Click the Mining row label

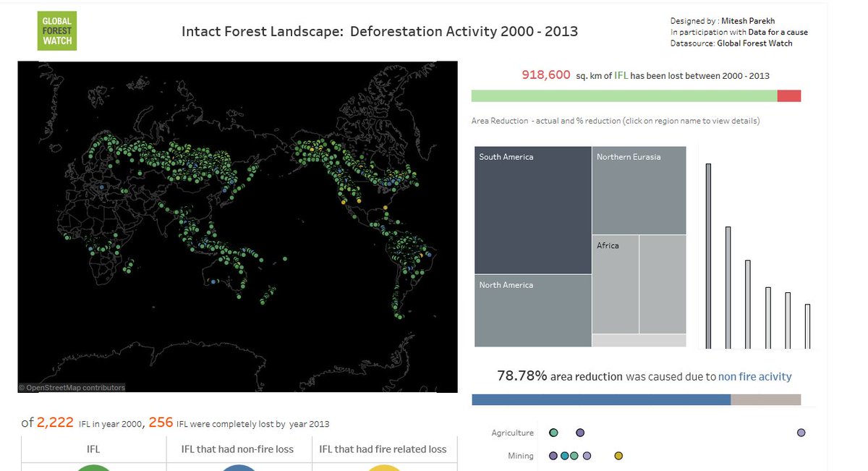521,456
